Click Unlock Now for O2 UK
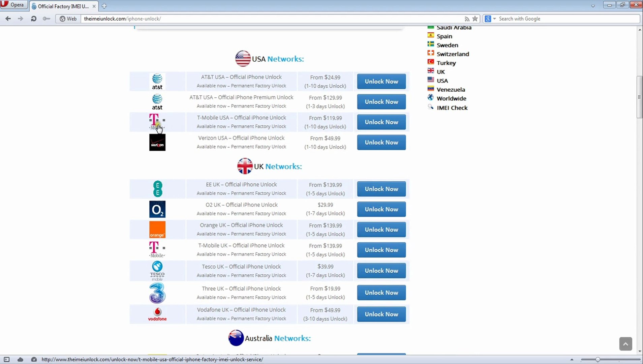Image resolution: width=643 pixels, height=364 pixels. [x=381, y=209]
